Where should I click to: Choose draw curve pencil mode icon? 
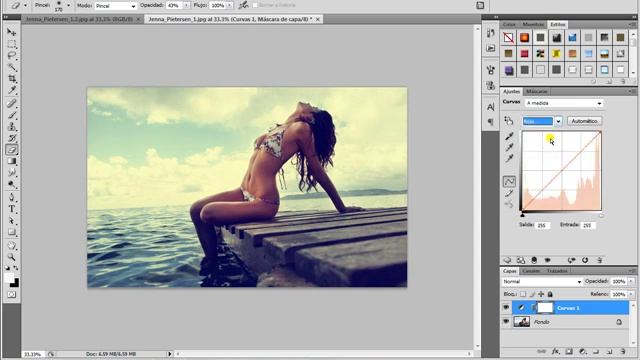[x=509, y=193]
